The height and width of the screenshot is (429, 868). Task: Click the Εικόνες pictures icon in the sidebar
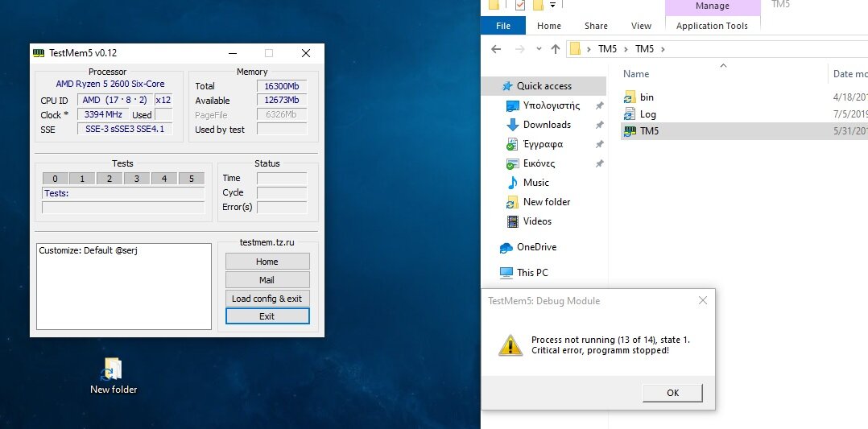point(513,163)
